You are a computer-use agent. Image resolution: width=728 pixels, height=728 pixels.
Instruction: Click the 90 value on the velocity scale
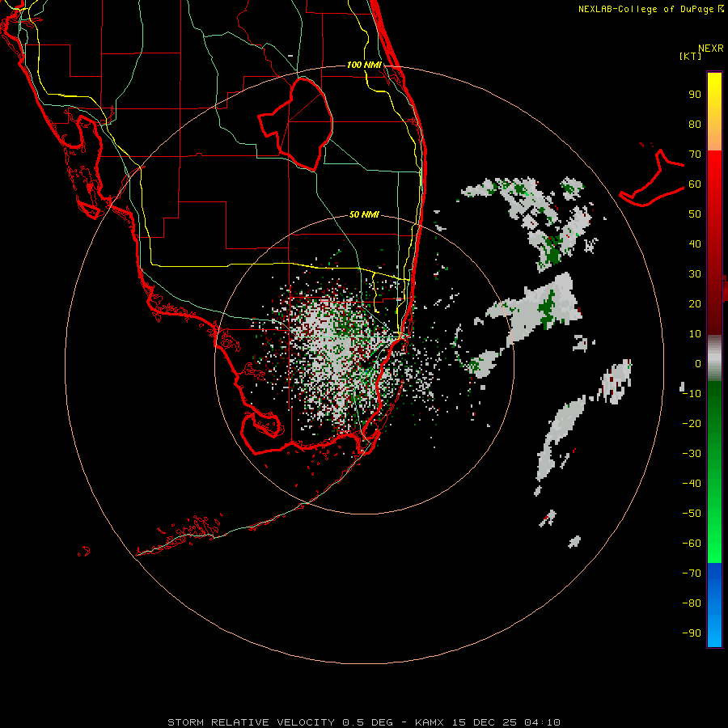tap(695, 95)
